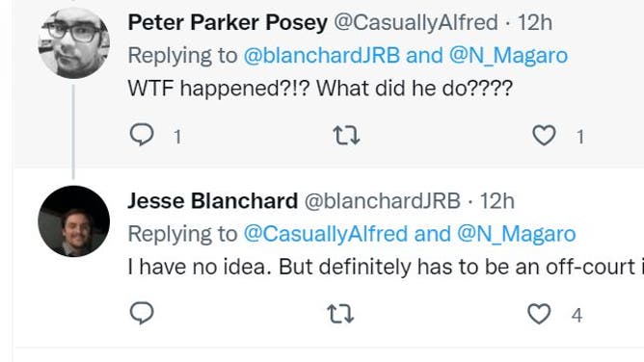Open the @CasuallyAlfred handle beside Peter's name
This screenshot has width=644, height=362.
(416, 22)
